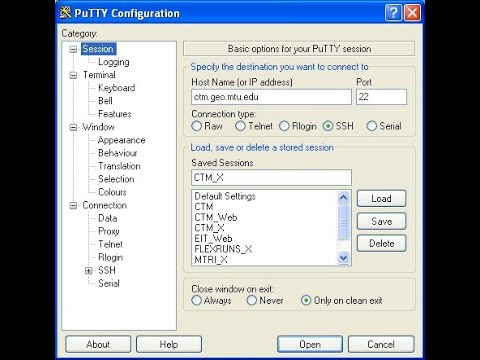Open the Colours settings category
Viewport: 480px width, 360px height.
pos(112,192)
